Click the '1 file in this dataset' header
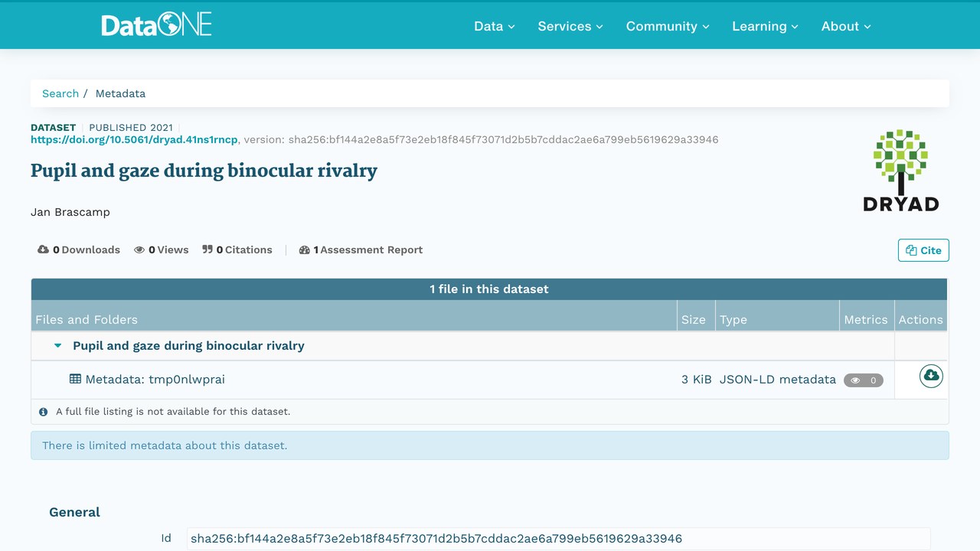The width and height of the screenshot is (980, 551). coord(489,289)
